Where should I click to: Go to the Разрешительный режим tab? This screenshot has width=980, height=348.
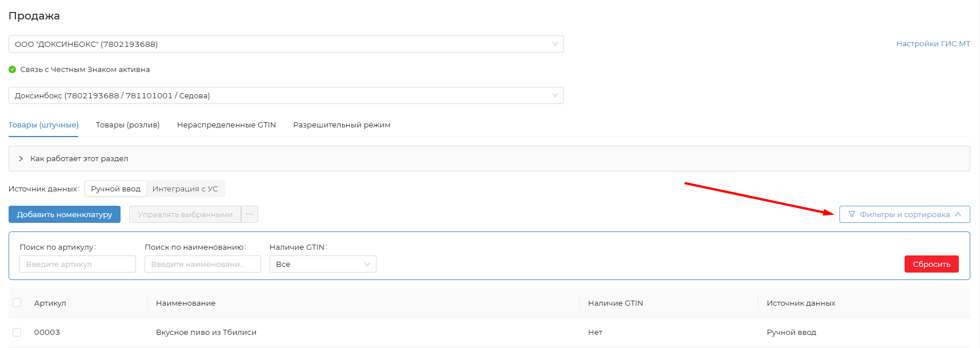click(x=342, y=125)
